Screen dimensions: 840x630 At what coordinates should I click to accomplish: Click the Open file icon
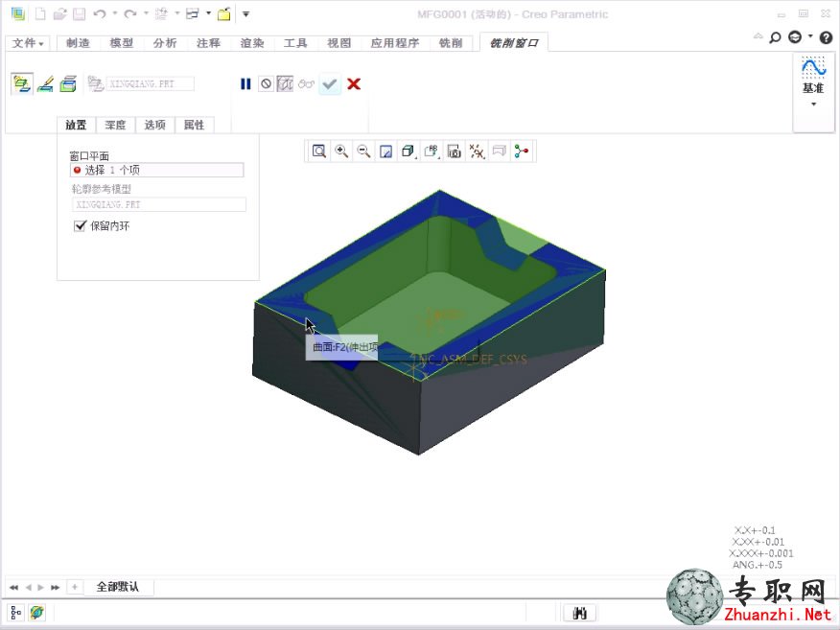60,14
